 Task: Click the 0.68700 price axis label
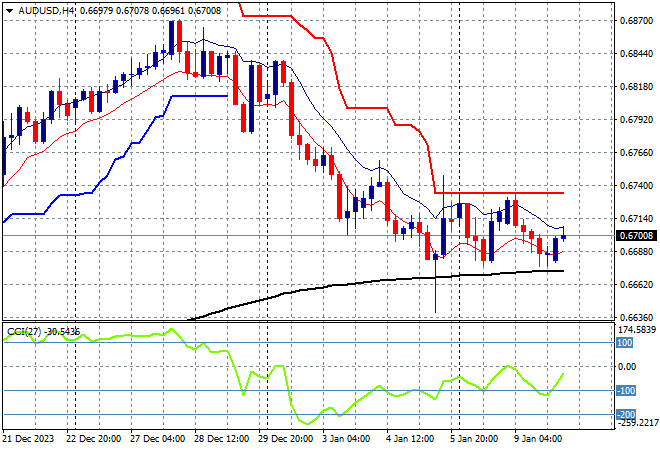[x=636, y=21]
